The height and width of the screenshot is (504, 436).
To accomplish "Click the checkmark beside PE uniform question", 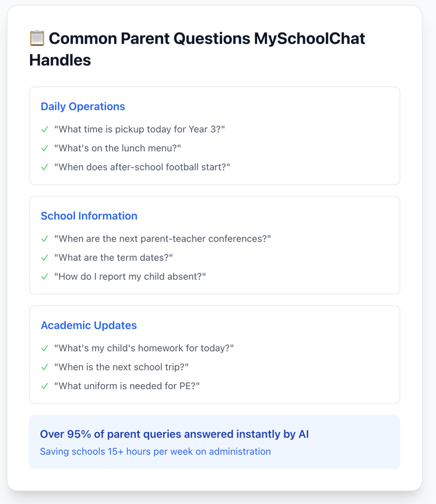I will click(45, 386).
